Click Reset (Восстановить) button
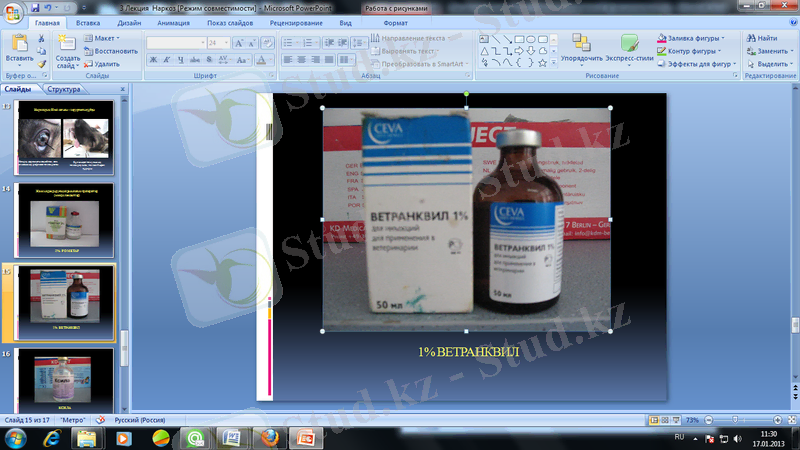The width and height of the screenshot is (800, 450). 111,51
